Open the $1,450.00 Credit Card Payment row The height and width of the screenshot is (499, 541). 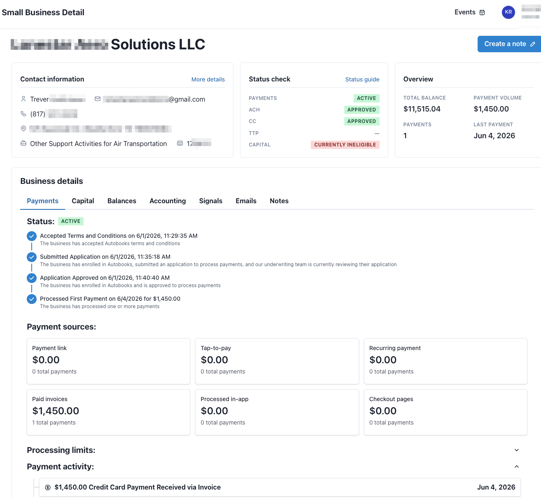[x=280, y=487]
